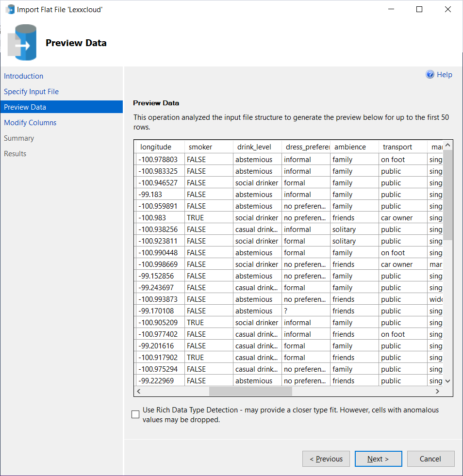Select cell with longitude -100.977402
The image size is (463, 476).
[x=160, y=334]
